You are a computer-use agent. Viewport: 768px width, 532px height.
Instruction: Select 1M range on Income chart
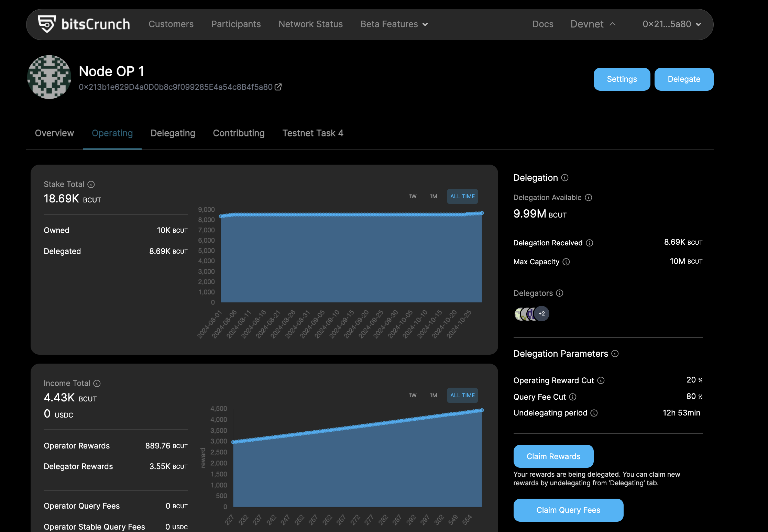[x=434, y=396]
